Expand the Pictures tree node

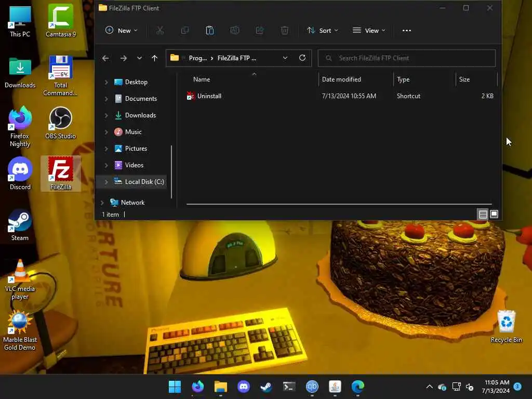(106, 149)
